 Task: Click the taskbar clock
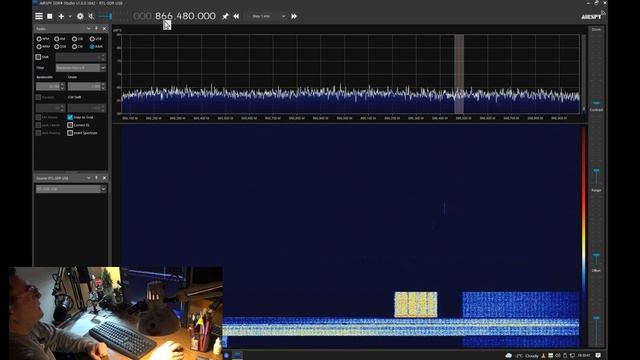coord(584,356)
